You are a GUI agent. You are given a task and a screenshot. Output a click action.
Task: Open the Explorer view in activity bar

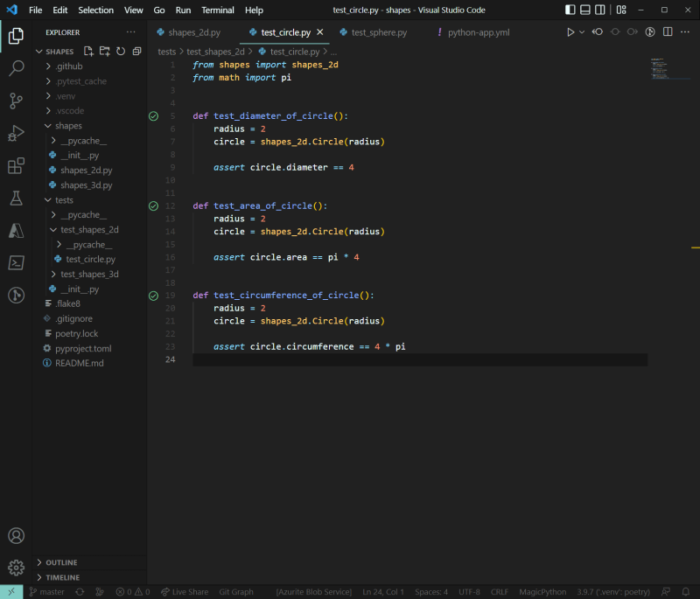[16, 36]
